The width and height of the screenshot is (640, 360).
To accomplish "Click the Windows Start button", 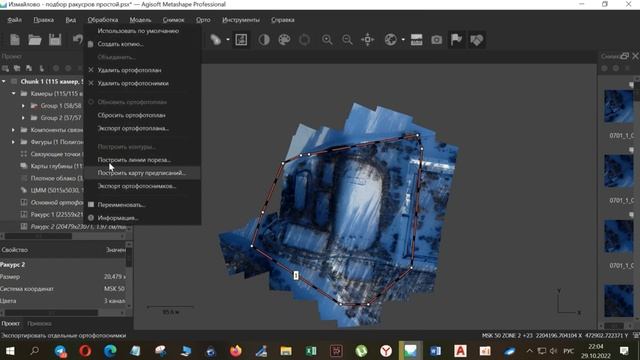I will tap(10, 351).
